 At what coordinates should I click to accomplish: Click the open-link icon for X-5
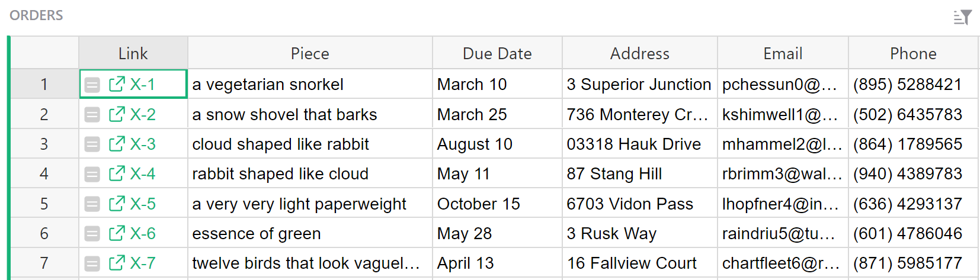coord(117,204)
